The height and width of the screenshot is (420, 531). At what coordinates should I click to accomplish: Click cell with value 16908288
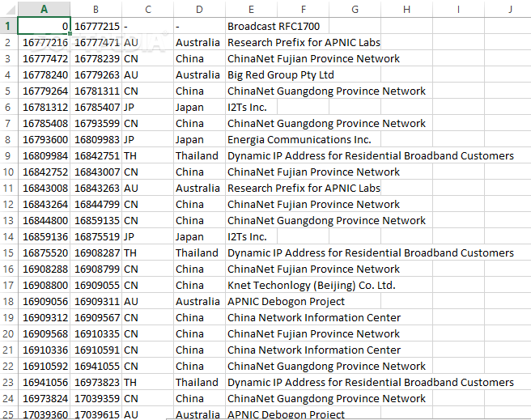pos(44,269)
